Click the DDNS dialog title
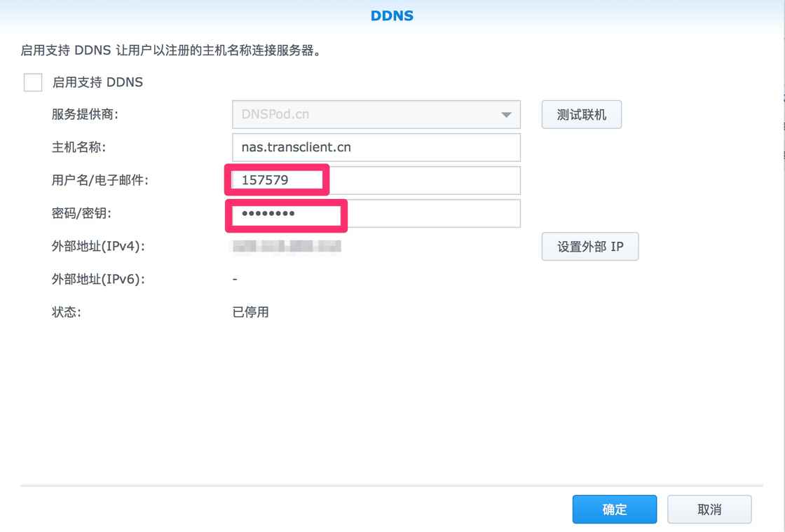 (x=392, y=15)
